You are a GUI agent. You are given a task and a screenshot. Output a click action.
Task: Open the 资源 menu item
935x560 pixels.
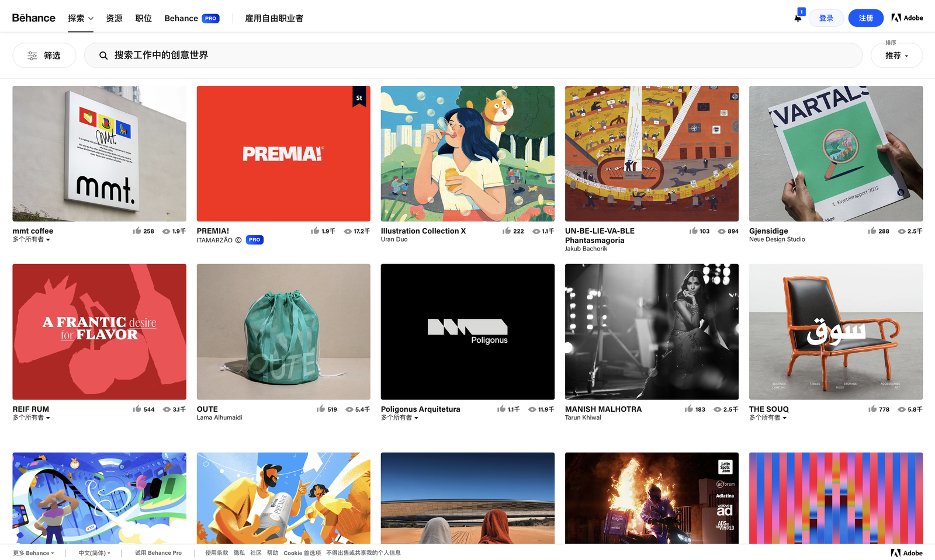point(114,18)
